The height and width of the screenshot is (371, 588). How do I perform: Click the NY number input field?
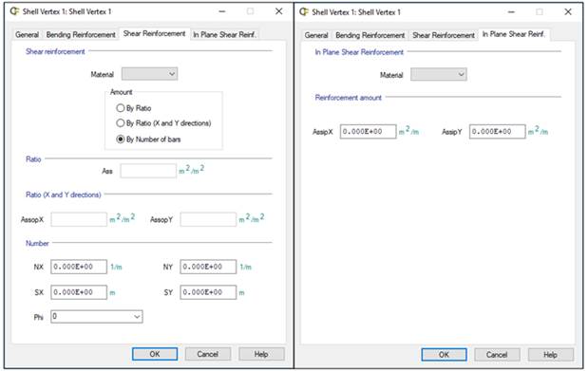pos(208,267)
